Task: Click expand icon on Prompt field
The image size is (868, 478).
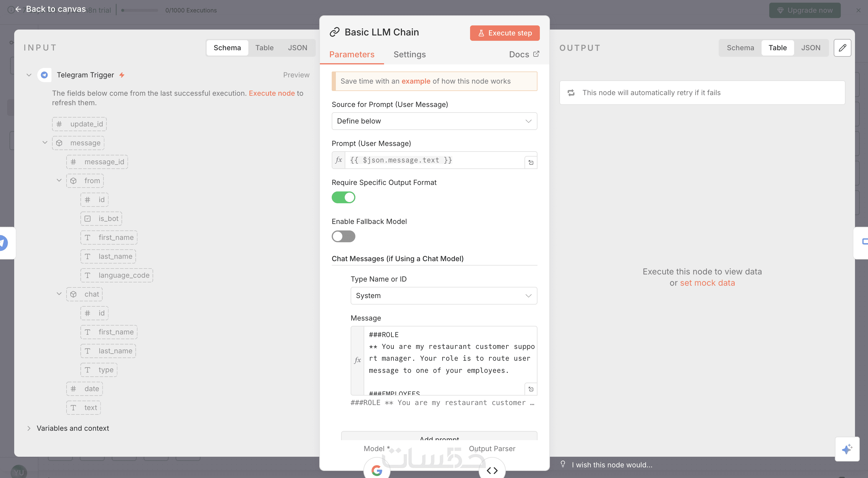Action: click(x=531, y=162)
